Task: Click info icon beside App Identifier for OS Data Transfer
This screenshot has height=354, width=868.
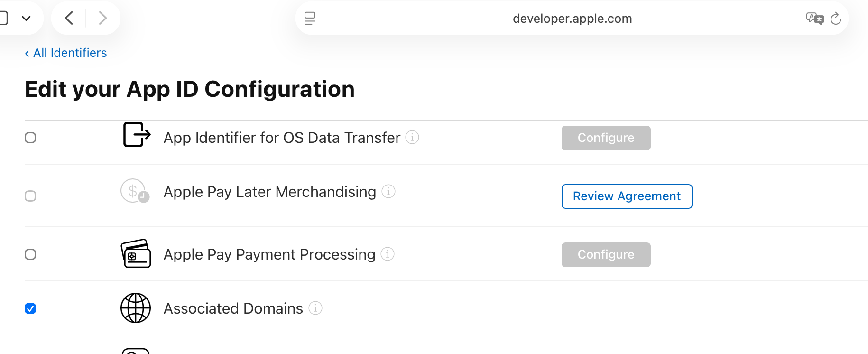Action: [x=412, y=137]
